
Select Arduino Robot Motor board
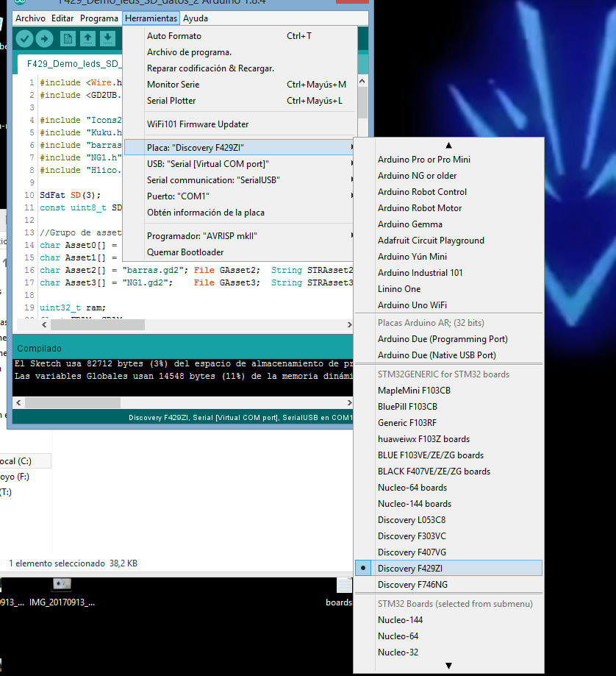[448, 207]
